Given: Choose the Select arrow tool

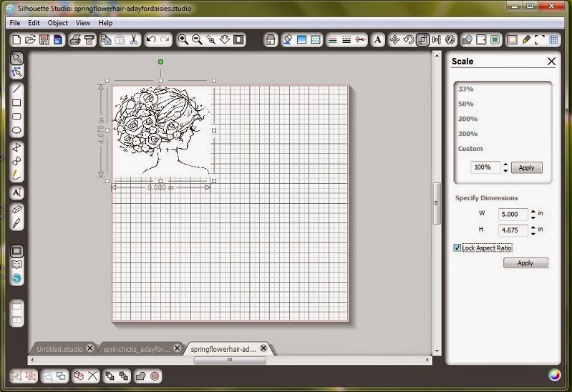Looking at the screenshot, I should coord(16,59).
